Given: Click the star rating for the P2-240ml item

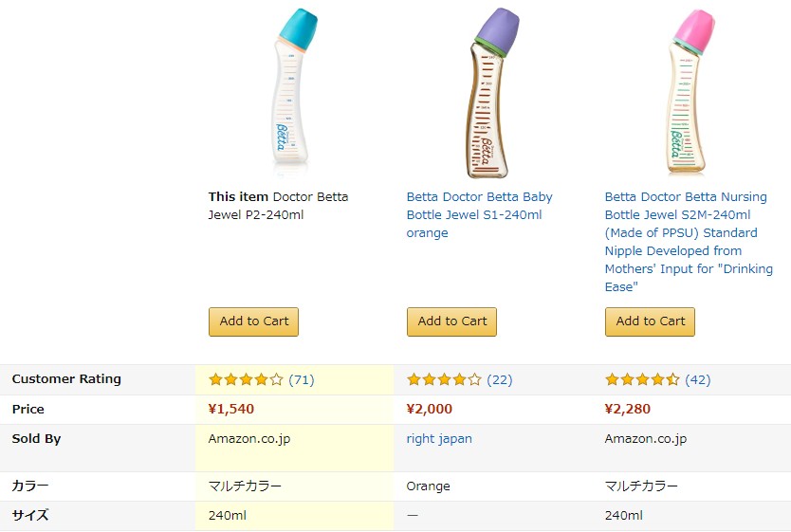Looking at the screenshot, I should coord(246,379).
